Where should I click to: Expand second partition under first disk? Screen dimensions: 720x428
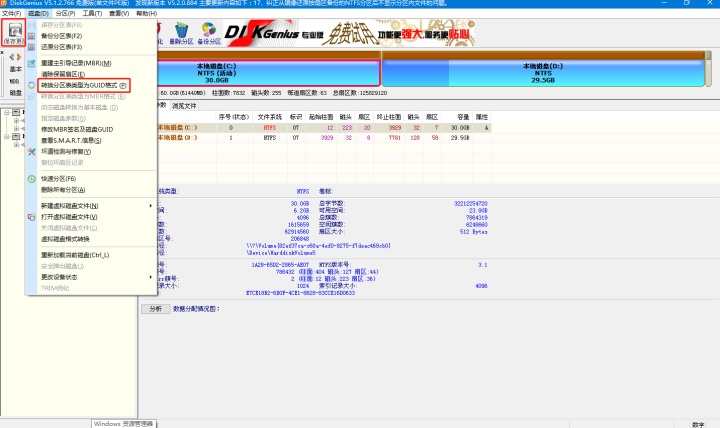pos(17,129)
